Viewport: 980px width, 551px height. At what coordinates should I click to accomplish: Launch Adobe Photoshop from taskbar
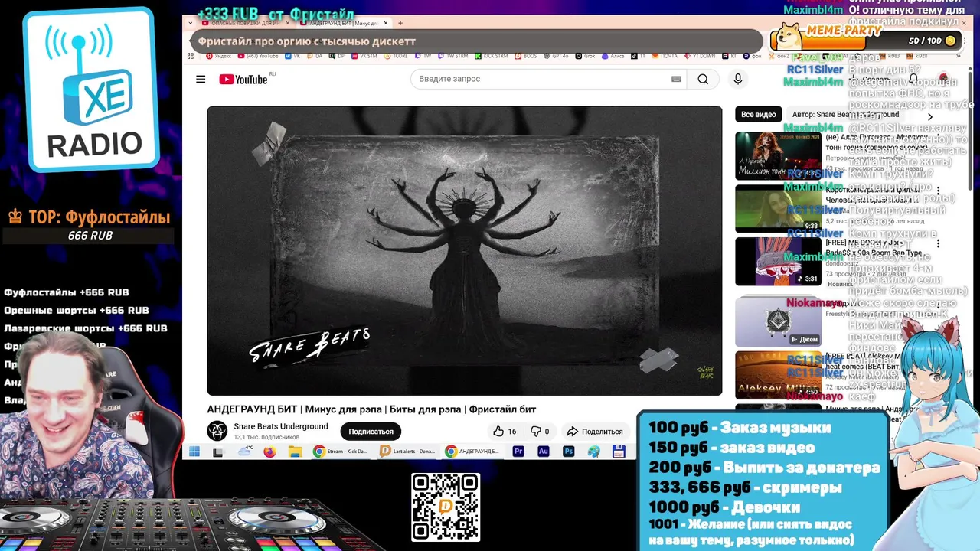click(568, 452)
